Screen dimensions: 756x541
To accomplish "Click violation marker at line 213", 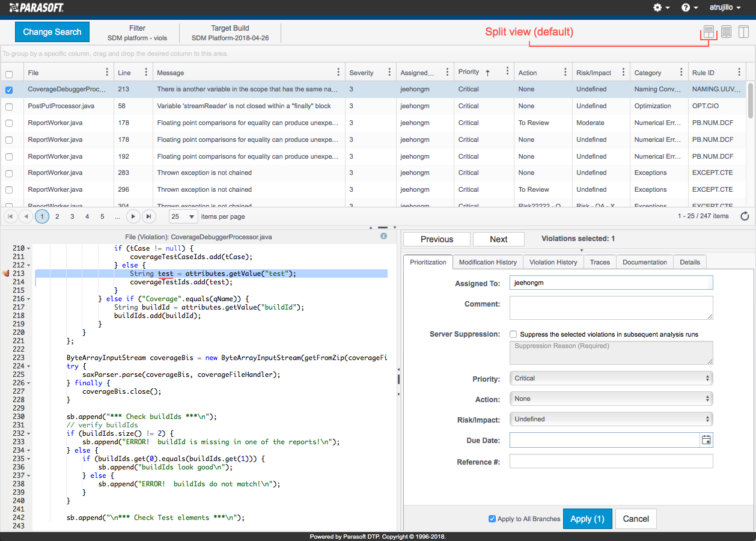I will click(x=6, y=274).
